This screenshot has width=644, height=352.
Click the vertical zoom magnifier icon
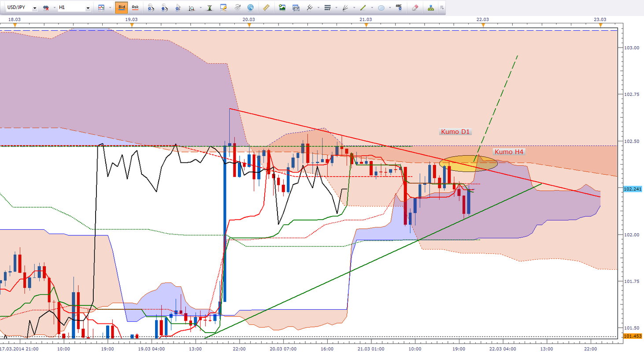[x=192, y=7]
